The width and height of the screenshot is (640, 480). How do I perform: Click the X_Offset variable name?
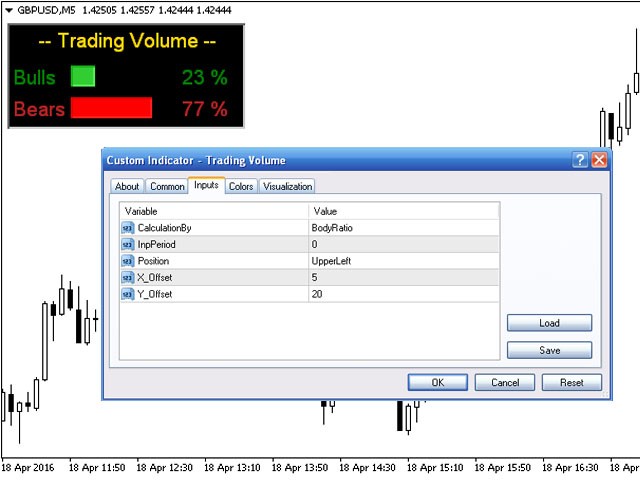pyautogui.click(x=155, y=278)
